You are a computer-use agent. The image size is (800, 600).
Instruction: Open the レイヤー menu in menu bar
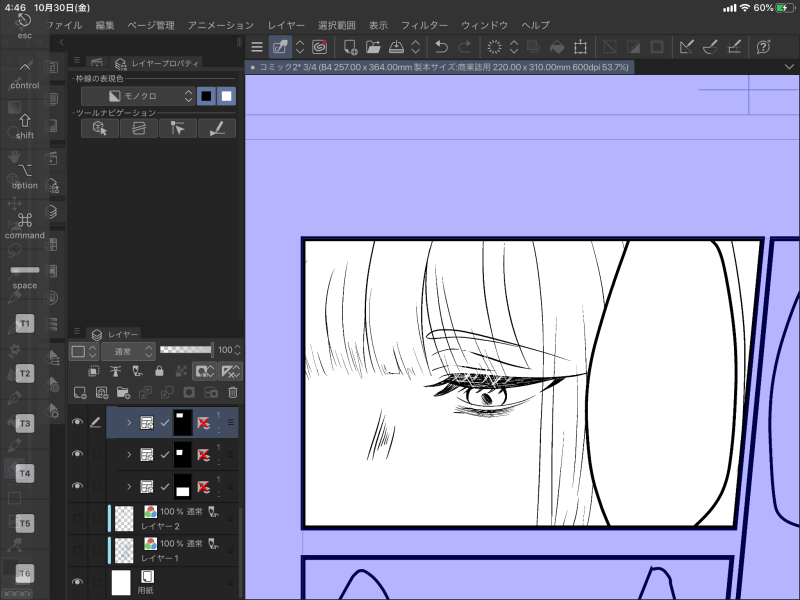tap(286, 25)
